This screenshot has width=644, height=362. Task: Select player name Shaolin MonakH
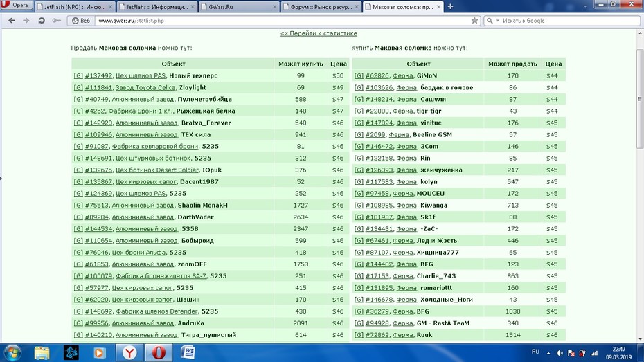202,205
